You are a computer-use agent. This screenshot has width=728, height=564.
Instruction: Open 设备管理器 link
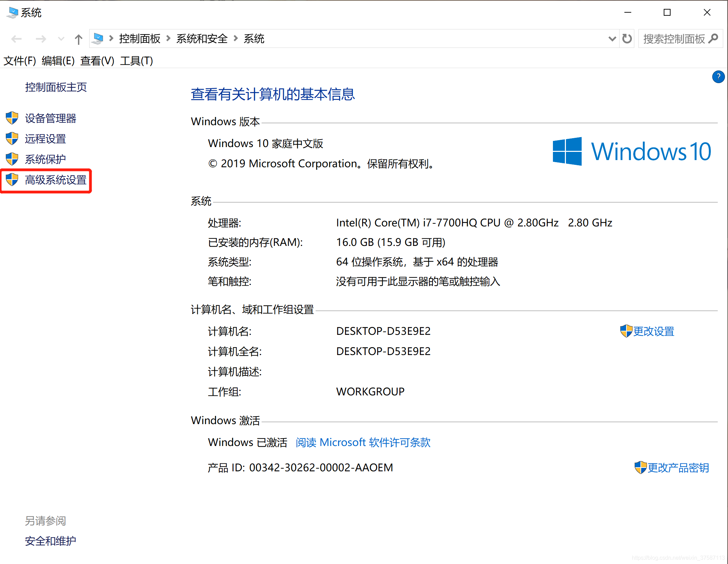[51, 118]
